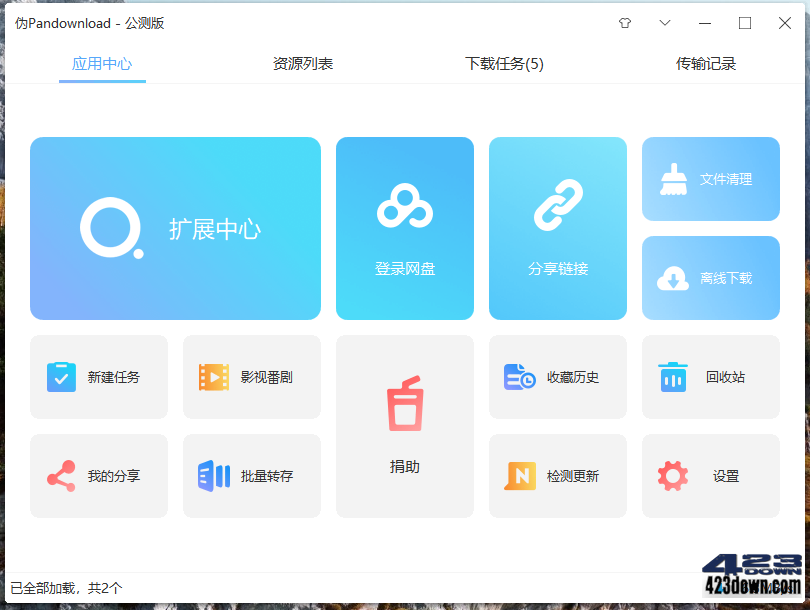View 我的分享 my shares

tap(99, 476)
